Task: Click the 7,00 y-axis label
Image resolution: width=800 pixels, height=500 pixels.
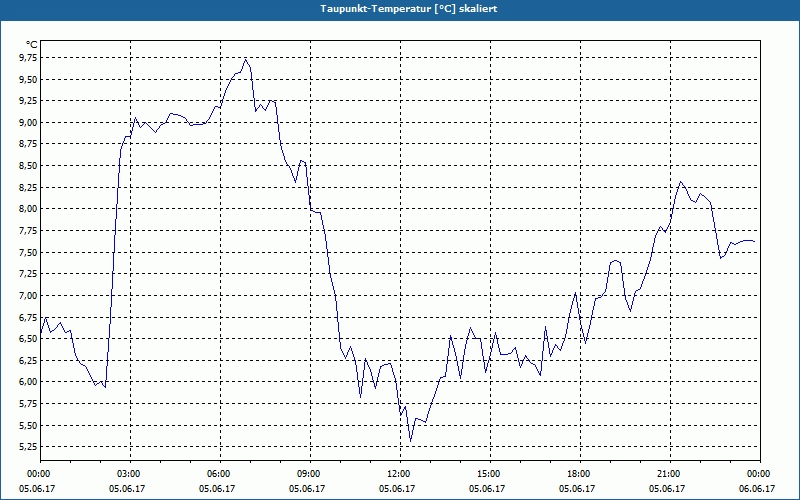Action: (28, 295)
